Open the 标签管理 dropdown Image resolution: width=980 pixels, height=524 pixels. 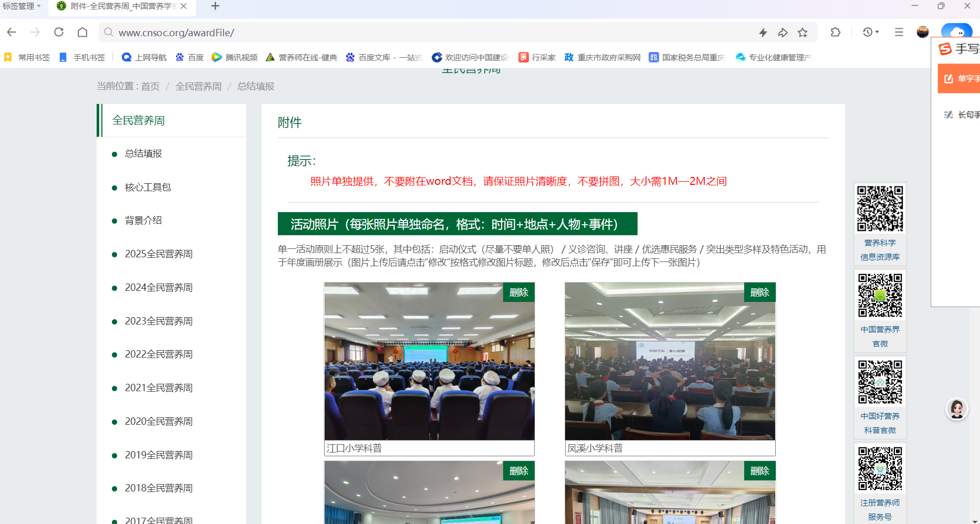[x=22, y=6]
